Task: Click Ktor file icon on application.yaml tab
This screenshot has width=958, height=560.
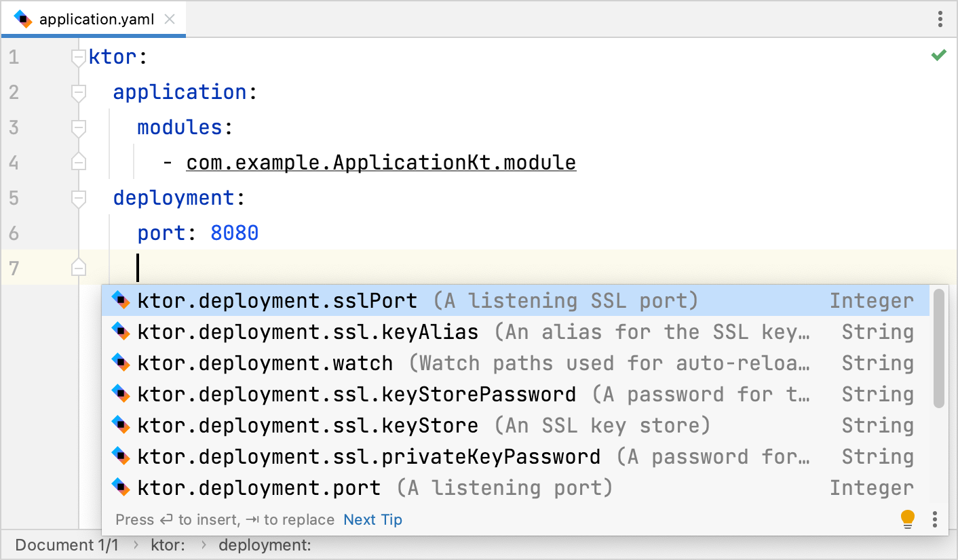Action: click(23, 19)
